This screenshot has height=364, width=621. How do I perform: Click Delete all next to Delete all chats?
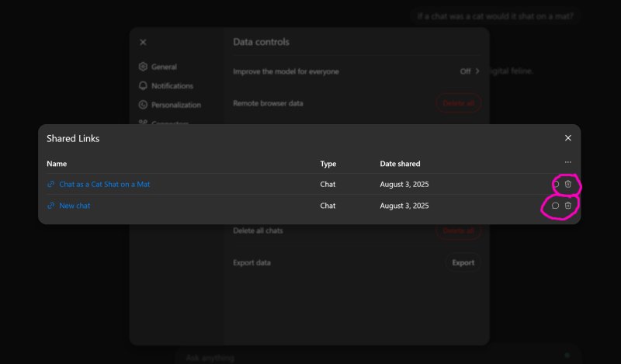pos(458,231)
